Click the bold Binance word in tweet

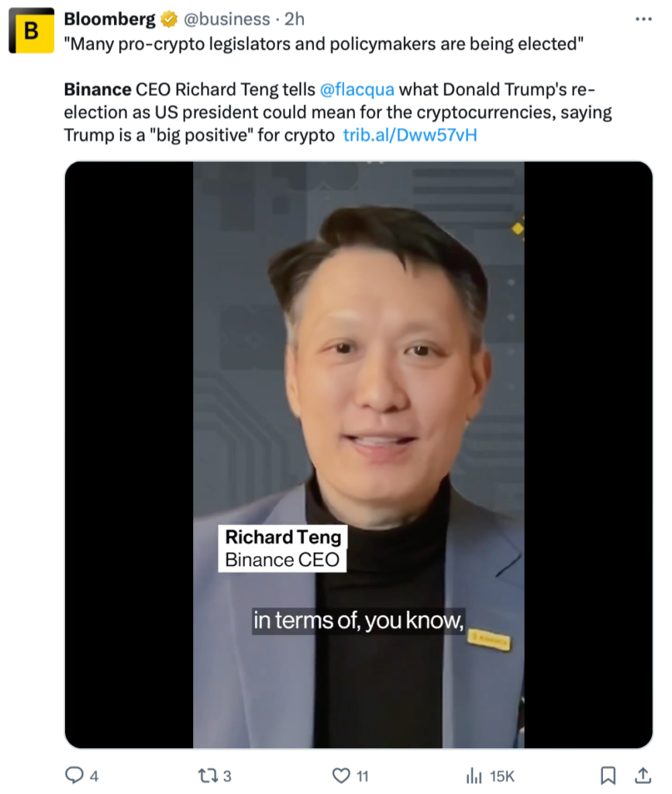click(98, 91)
